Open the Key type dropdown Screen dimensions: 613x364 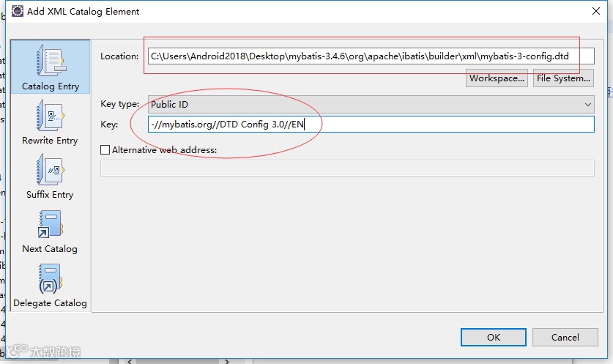click(371, 105)
